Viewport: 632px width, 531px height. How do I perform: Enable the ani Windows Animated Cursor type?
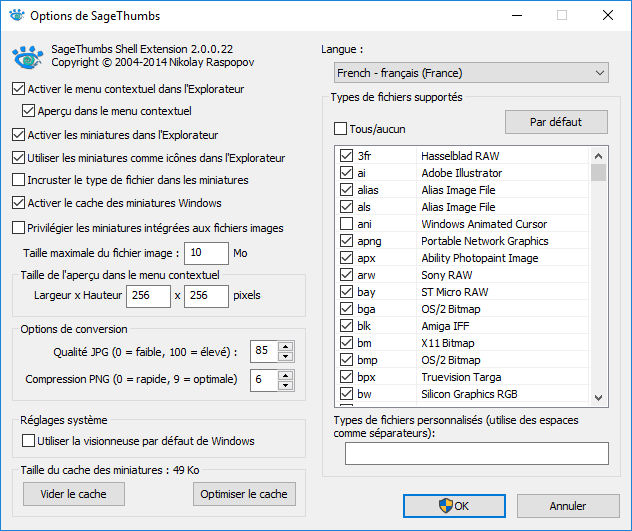click(x=346, y=223)
